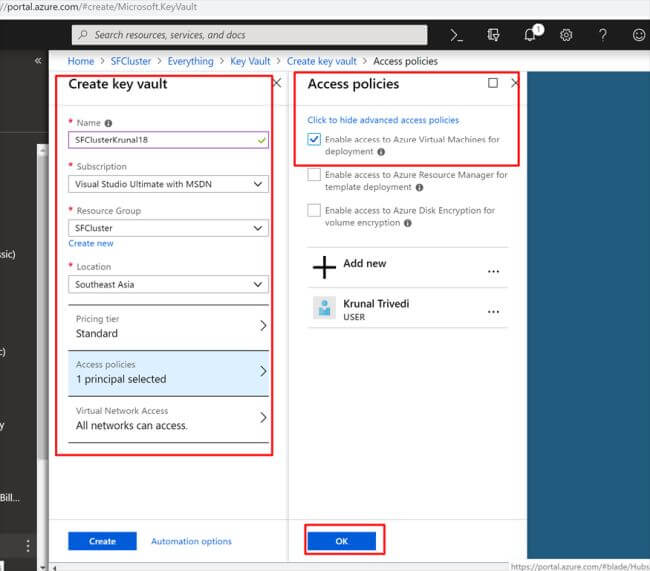Open the feedback smiley icon
Viewport: 650px width, 571px height.
click(639, 35)
